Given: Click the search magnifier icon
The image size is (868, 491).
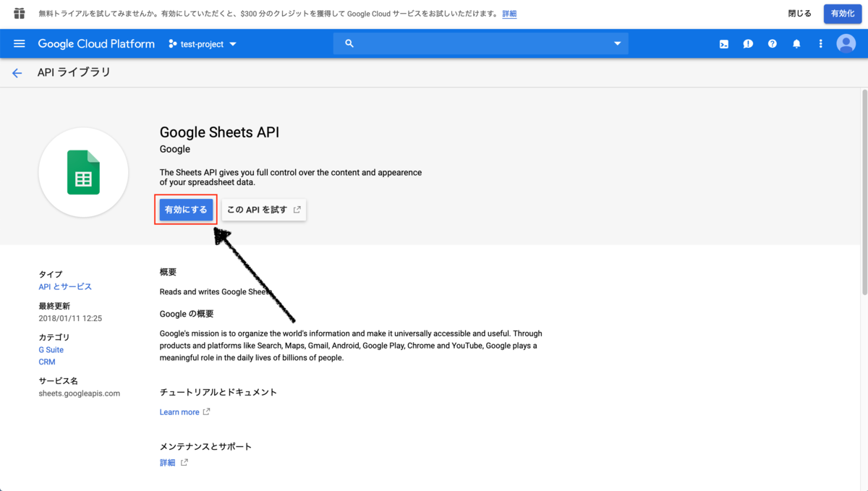Looking at the screenshot, I should click(349, 44).
